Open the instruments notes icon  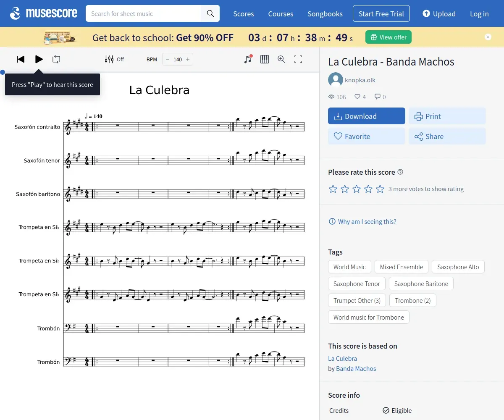(x=248, y=59)
